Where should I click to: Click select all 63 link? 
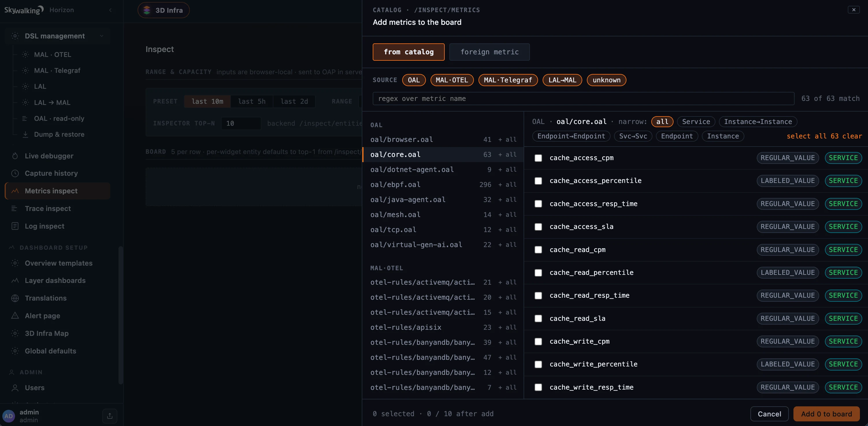[x=813, y=136]
